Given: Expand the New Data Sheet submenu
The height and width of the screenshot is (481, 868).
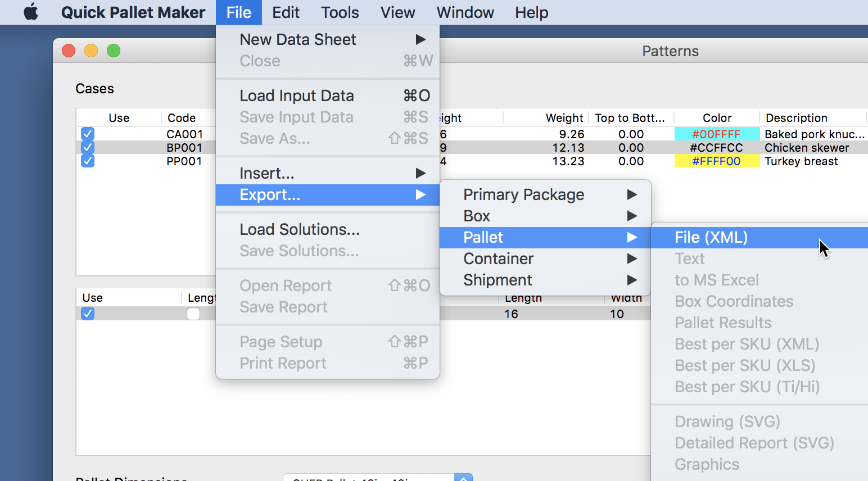Looking at the screenshot, I should (x=328, y=39).
